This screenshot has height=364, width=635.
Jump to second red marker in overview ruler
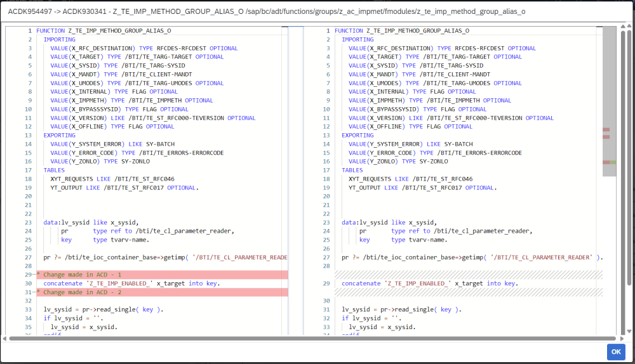(606, 137)
